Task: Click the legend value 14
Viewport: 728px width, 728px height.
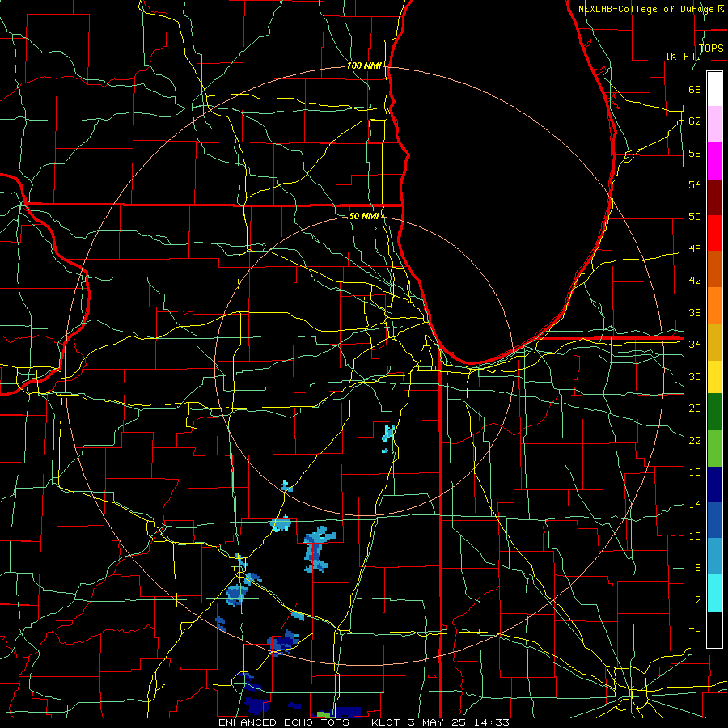Action: click(x=695, y=504)
